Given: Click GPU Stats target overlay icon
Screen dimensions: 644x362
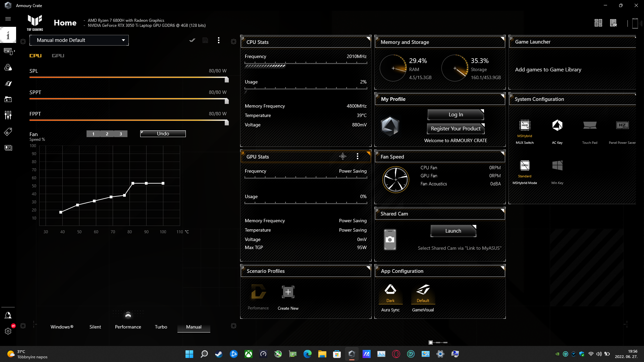Looking at the screenshot, I should pyautogui.click(x=342, y=156).
